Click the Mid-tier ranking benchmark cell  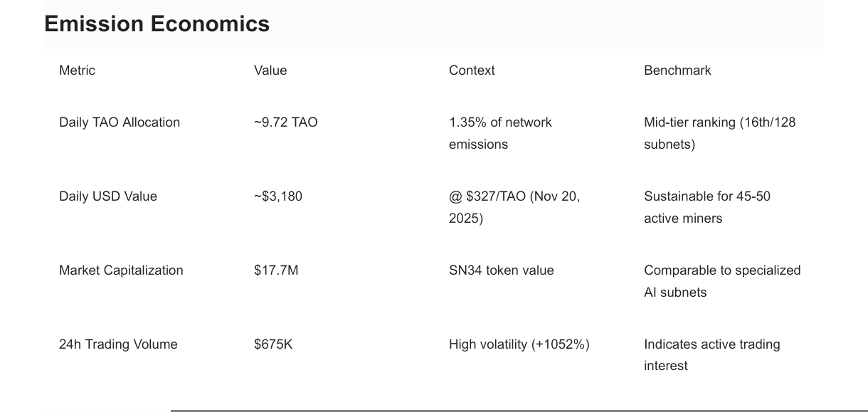click(719, 133)
